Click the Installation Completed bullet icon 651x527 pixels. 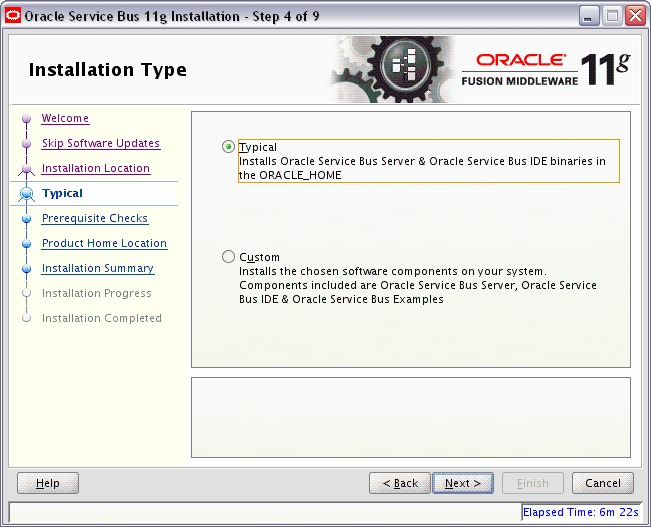[x=27, y=318]
